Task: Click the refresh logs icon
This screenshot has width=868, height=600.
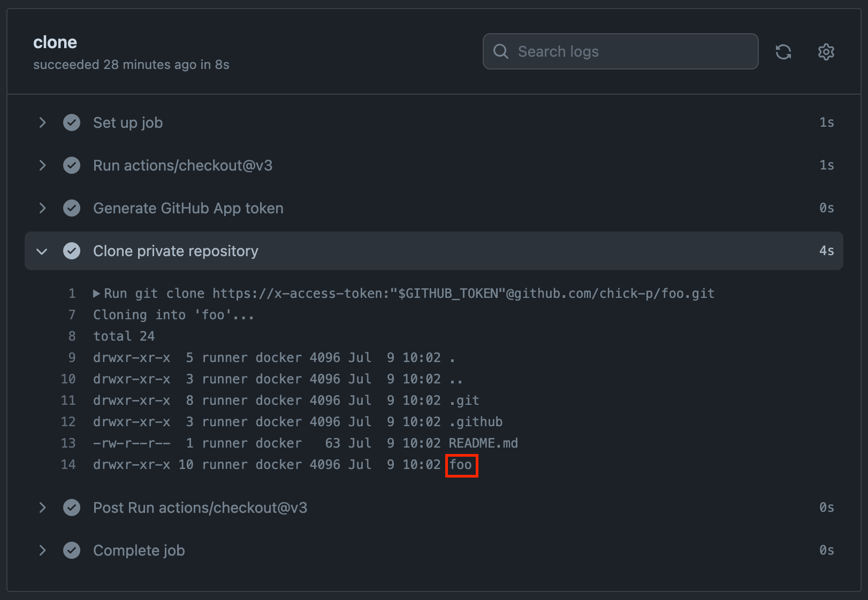Action: tap(783, 52)
